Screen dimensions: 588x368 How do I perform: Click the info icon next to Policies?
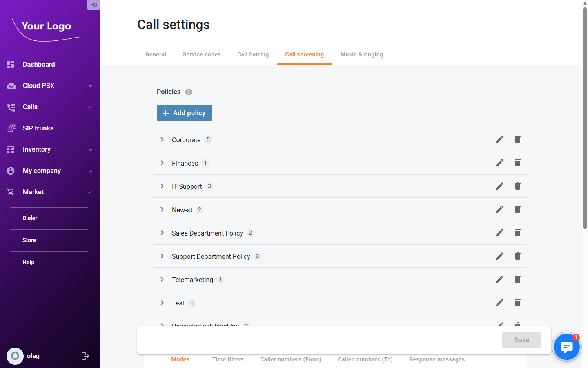pyautogui.click(x=188, y=92)
